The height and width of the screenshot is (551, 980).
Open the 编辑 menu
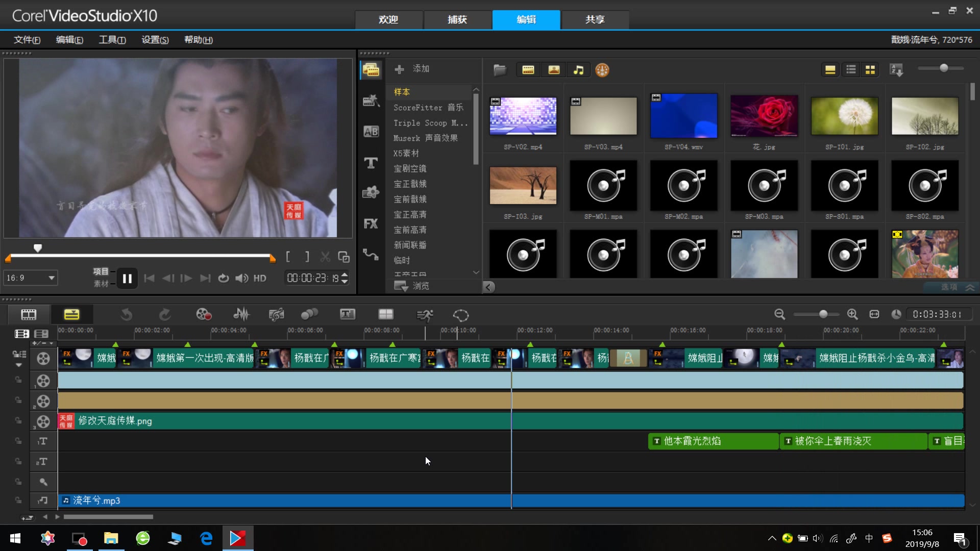click(x=69, y=40)
